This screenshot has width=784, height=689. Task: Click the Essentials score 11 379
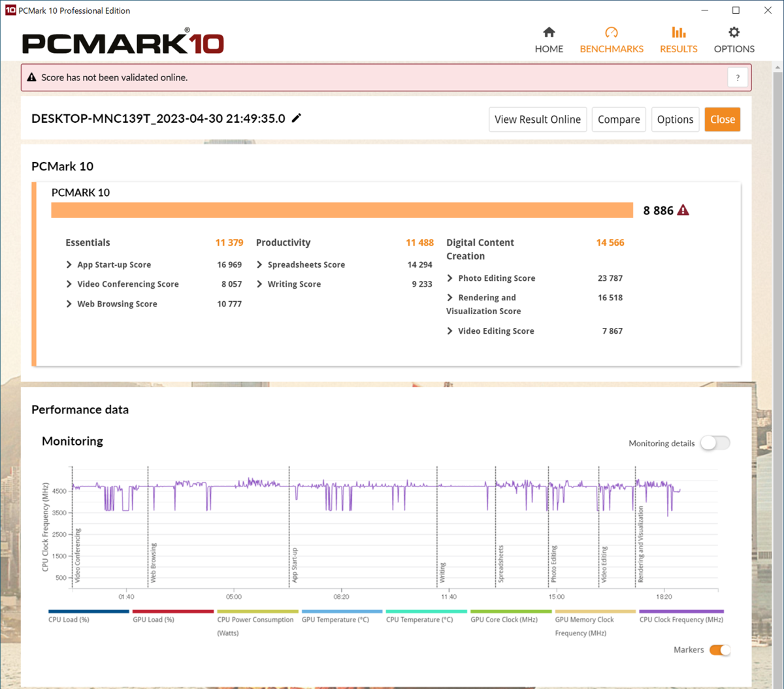click(x=229, y=242)
